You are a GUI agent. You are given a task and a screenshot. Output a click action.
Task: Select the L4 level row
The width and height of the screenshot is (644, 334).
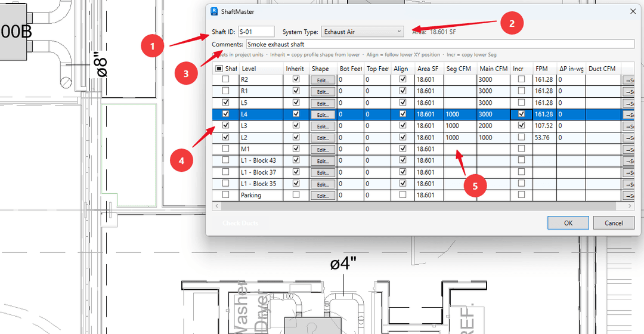click(x=423, y=114)
